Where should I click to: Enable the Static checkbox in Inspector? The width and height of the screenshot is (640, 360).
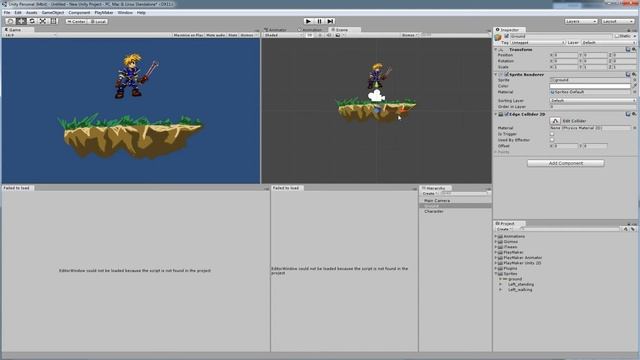(x=617, y=36)
